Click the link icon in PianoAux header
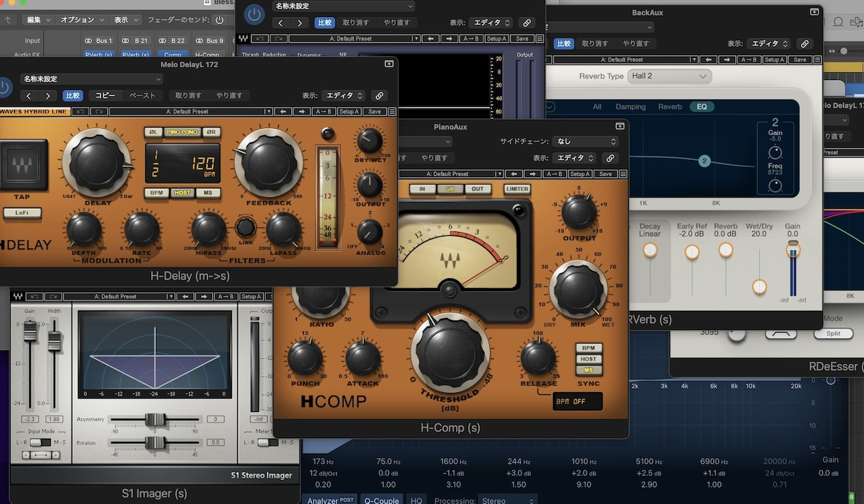The image size is (864, 504). click(610, 158)
